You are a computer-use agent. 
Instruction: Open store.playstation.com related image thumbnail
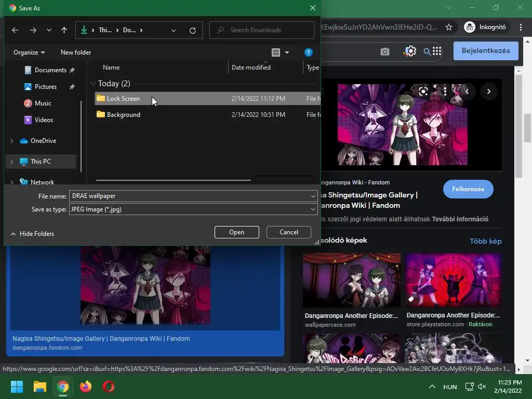tap(453, 280)
